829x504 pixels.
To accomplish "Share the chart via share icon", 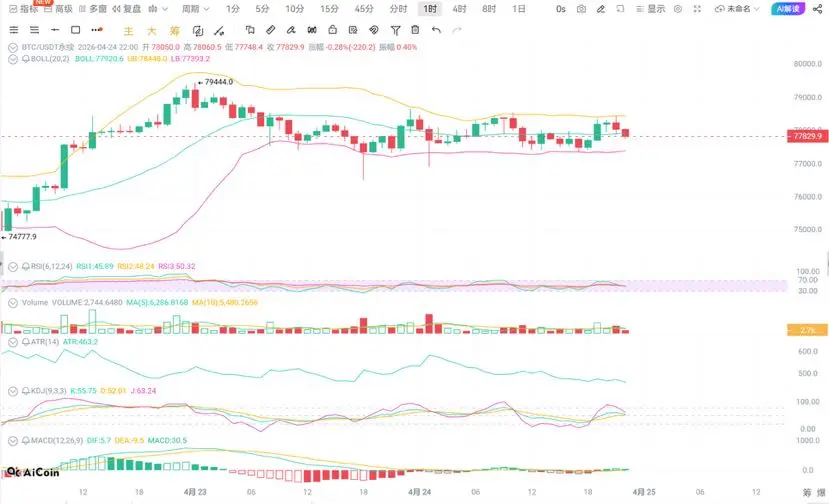I will pos(817,9).
